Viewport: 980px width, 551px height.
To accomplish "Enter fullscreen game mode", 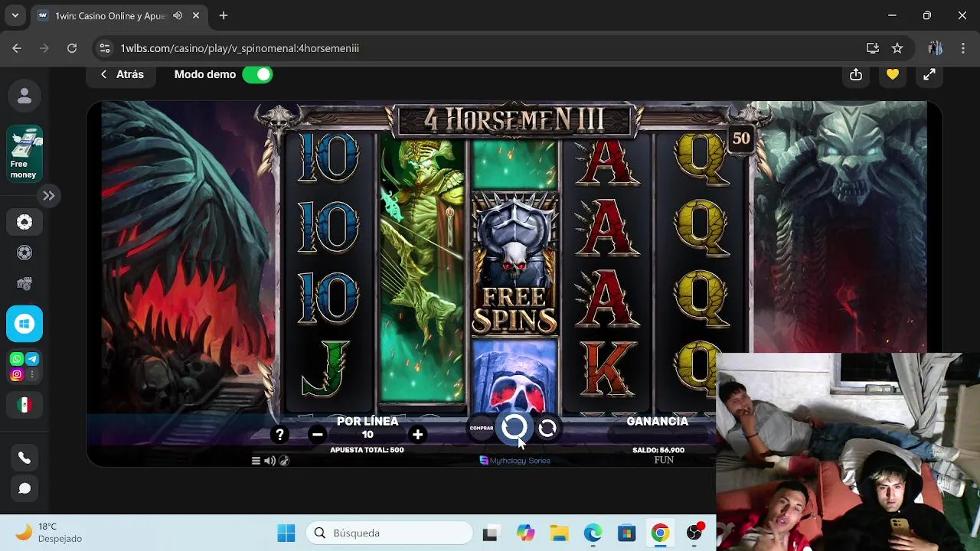I will (x=929, y=74).
